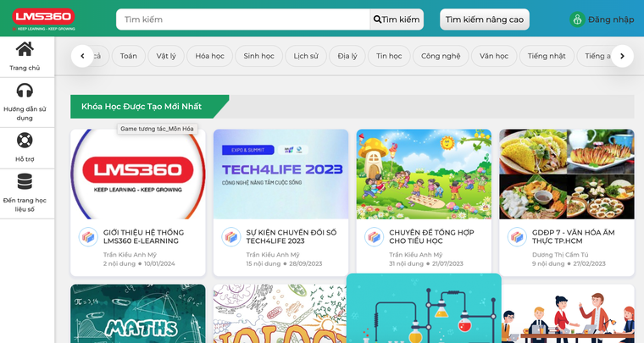Open Tìm kiếm nâng cao advanced search
This screenshot has width=644, height=343.
485,19
